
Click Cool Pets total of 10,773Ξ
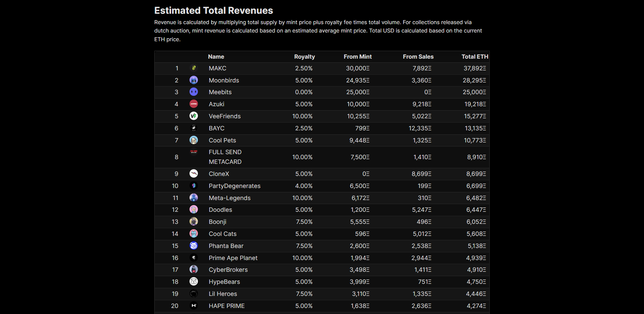coord(475,140)
